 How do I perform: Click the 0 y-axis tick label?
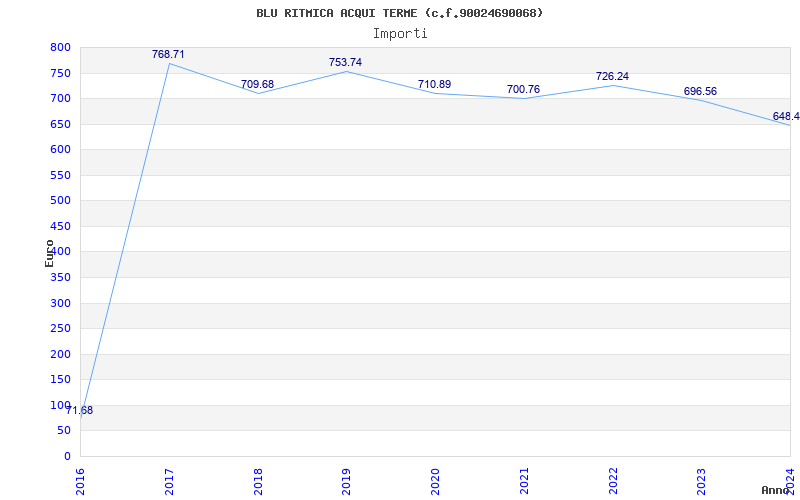pyautogui.click(x=68, y=457)
